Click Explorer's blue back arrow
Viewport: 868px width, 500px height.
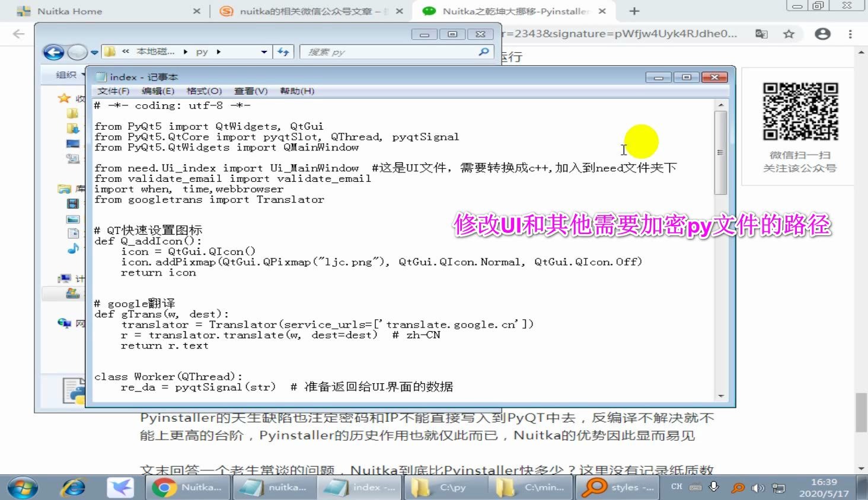(54, 52)
